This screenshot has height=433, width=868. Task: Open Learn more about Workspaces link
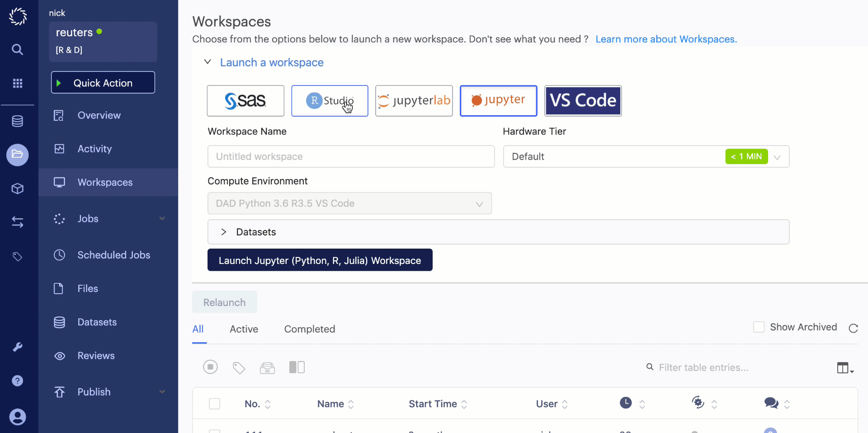click(666, 39)
